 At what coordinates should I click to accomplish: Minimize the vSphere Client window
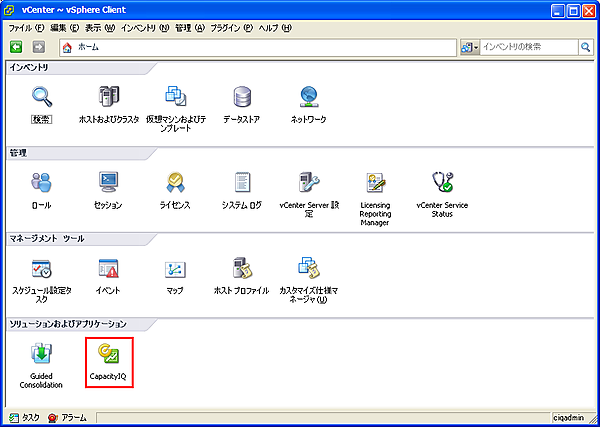tap(558, 11)
